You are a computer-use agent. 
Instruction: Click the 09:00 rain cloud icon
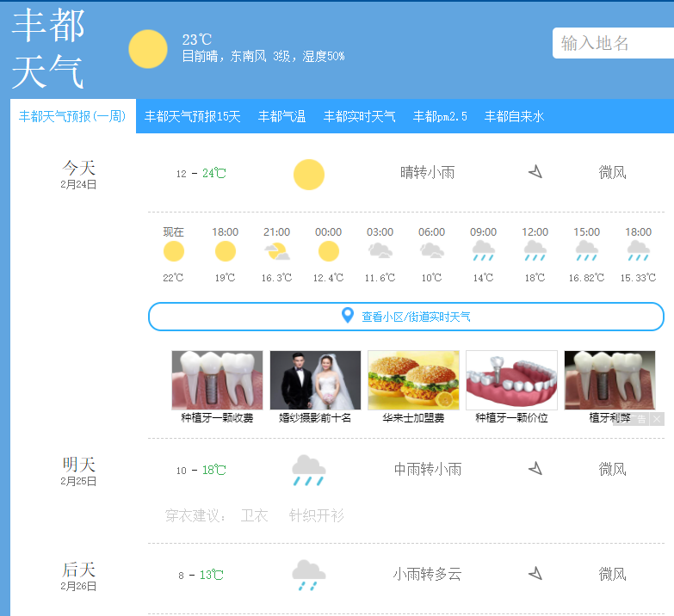[483, 251]
